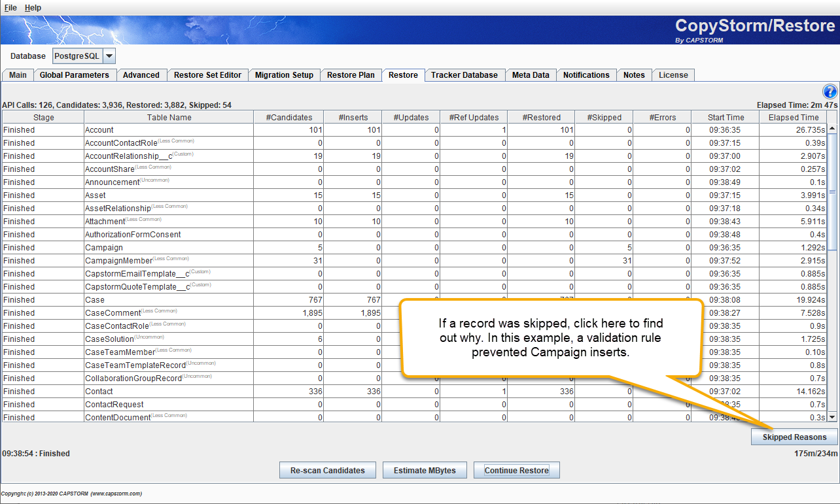
Task: Select the AccountContactRole row name
Action: point(121,143)
